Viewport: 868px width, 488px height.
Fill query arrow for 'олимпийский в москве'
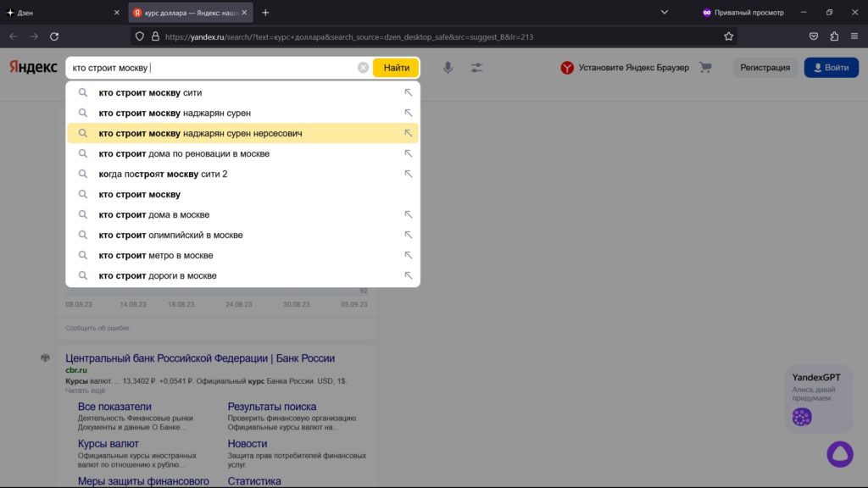[x=408, y=235]
